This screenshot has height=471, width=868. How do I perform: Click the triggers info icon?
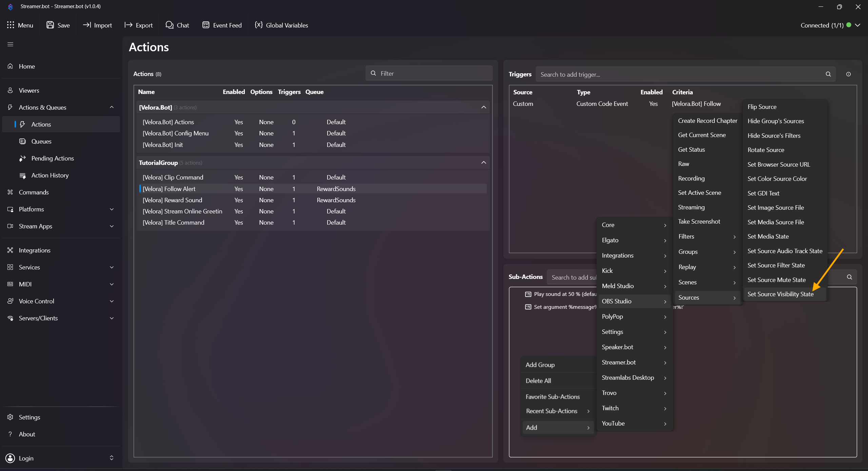coord(848,74)
